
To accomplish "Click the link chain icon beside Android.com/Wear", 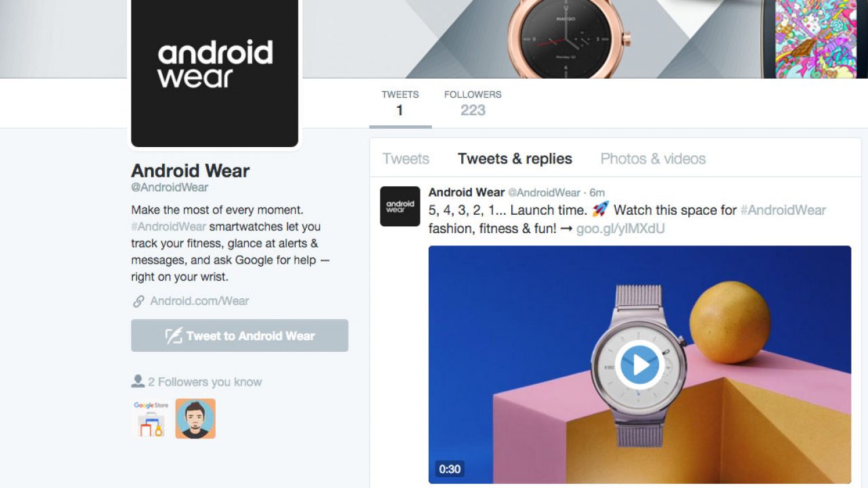I will click(x=138, y=301).
